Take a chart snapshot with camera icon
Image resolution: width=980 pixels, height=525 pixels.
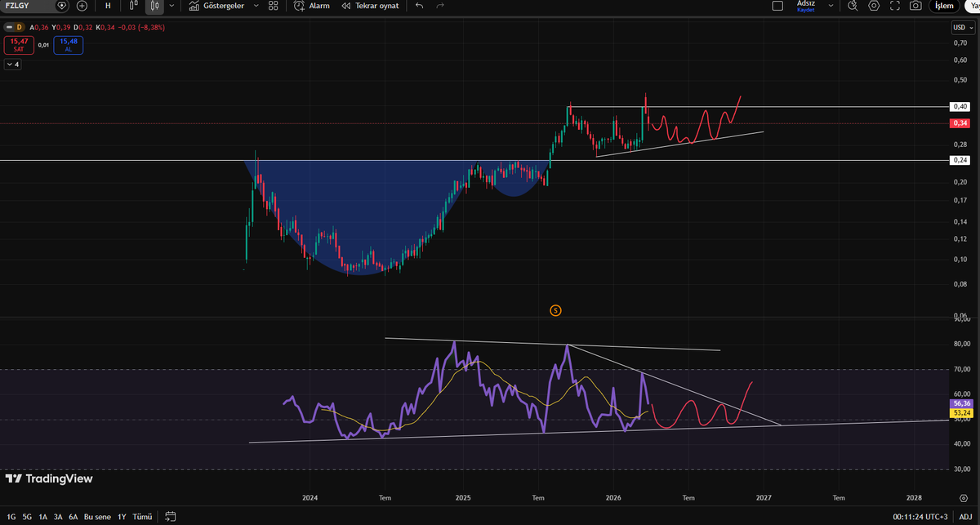(916, 6)
